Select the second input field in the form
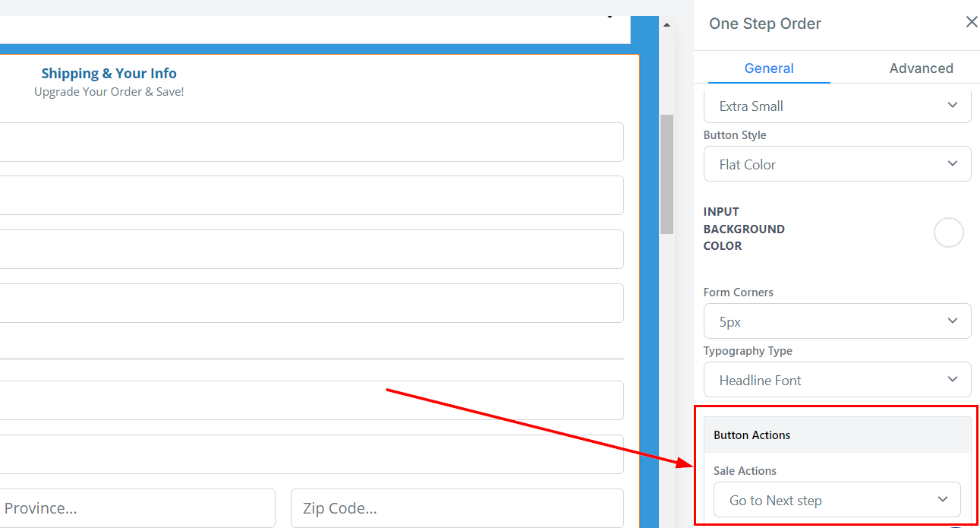Screen dimensions: 980x528 pos(311,195)
